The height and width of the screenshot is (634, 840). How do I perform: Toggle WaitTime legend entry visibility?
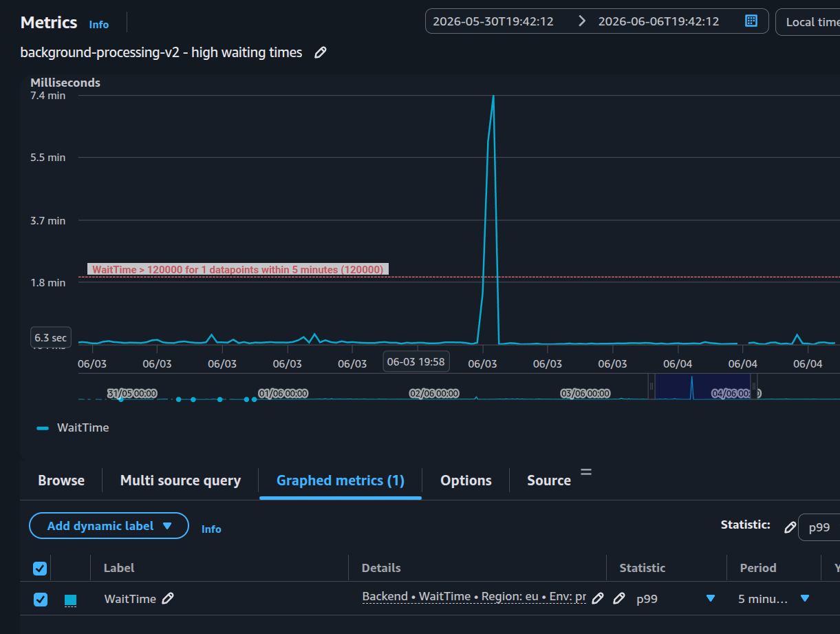[73, 427]
